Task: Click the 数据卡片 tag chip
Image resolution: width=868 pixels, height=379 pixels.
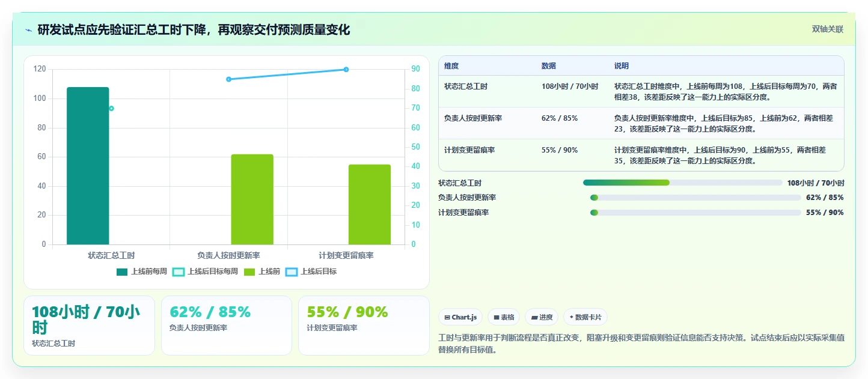Action: coord(585,317)
